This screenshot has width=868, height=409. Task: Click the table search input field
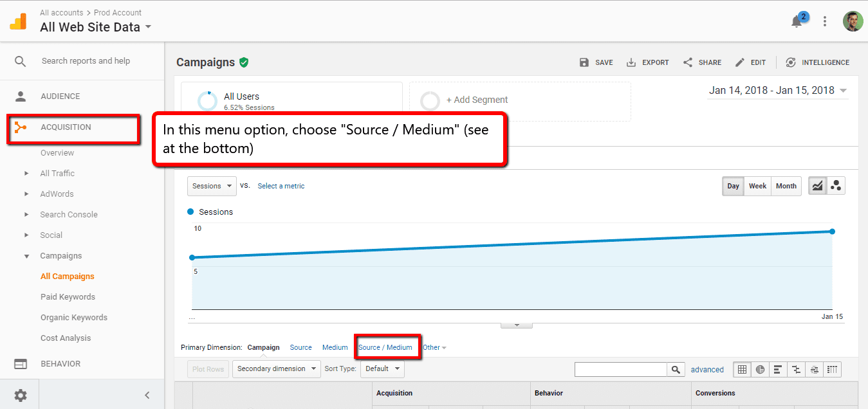(620, 369)
